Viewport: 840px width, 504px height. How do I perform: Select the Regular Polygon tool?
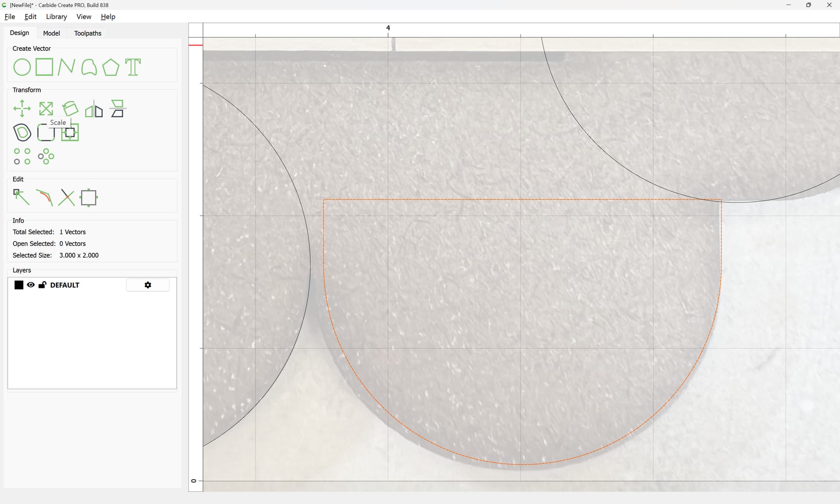point(111,67)
